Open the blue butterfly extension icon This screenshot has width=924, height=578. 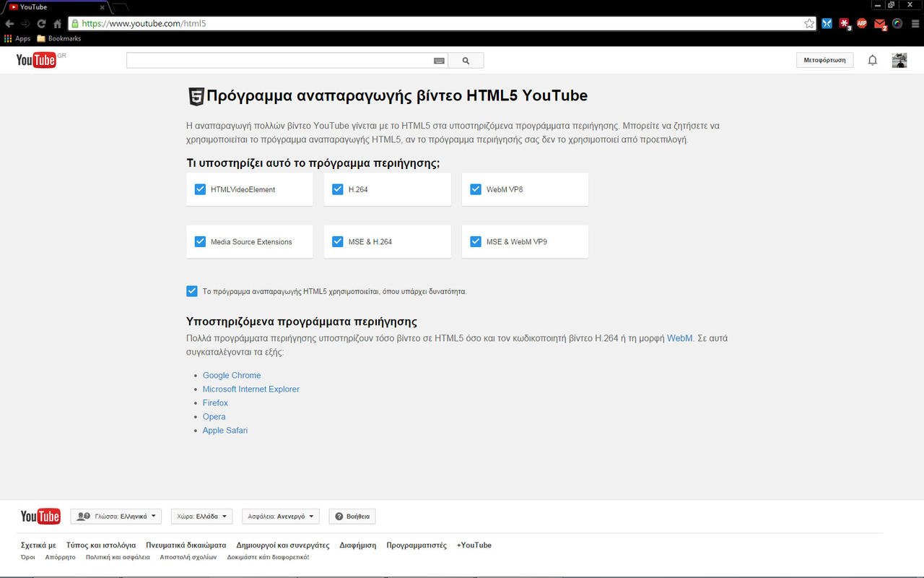coord(827,23)
